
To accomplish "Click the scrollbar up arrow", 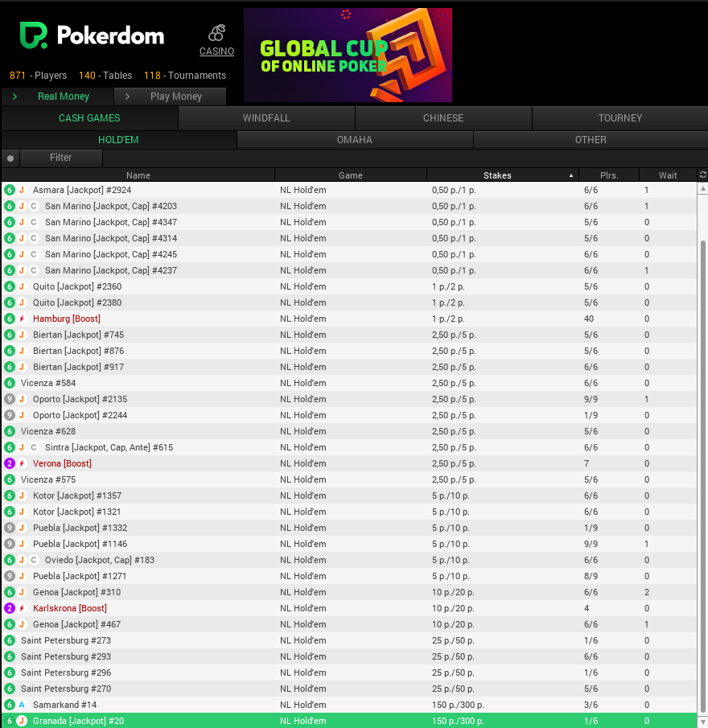I will point(702,190).
